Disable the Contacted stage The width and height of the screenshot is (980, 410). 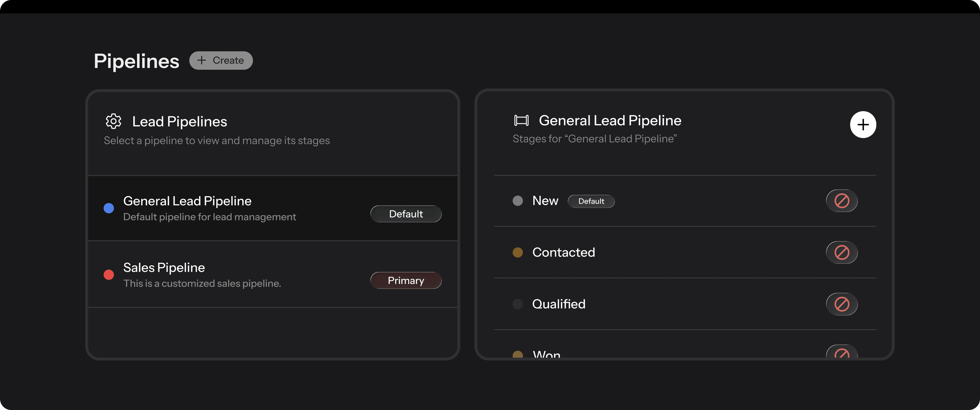click(x=841, y=252)
